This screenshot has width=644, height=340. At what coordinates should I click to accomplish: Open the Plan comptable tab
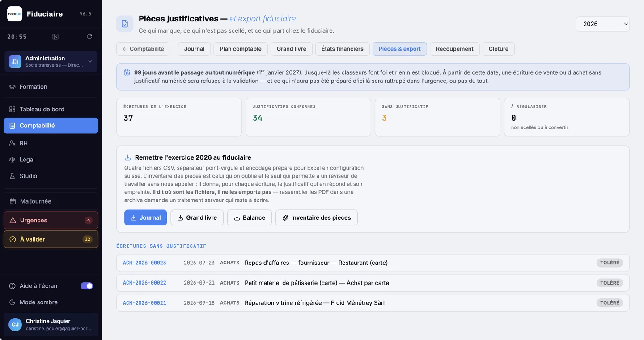coord(241,49)
